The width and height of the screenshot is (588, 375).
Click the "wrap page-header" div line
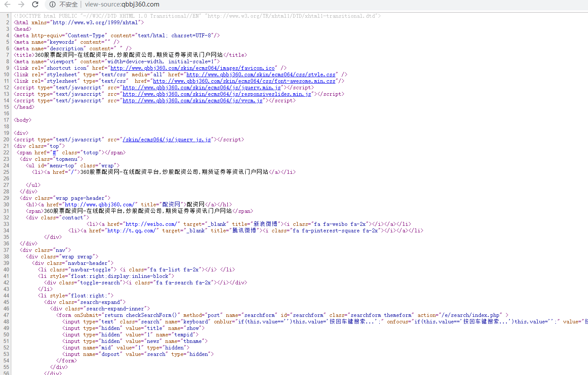65,198
